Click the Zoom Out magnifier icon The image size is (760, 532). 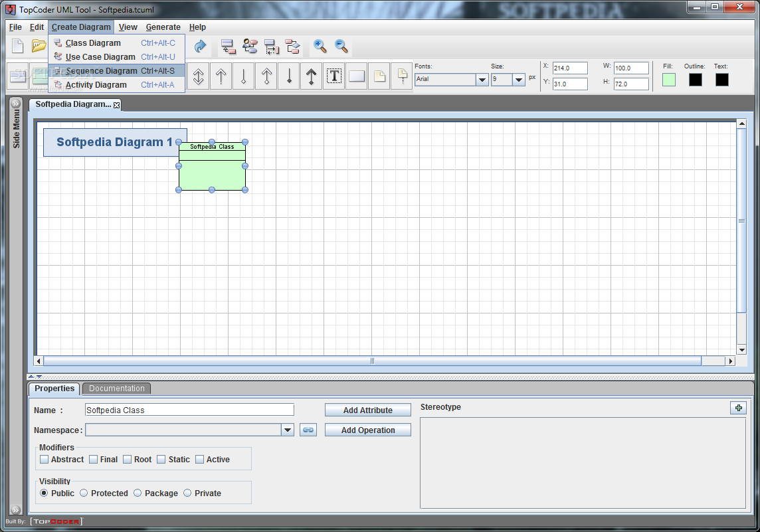[341, 46]
